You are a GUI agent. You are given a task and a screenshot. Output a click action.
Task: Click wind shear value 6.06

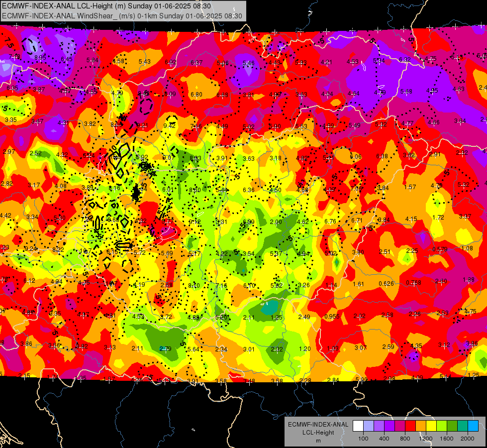(356, 156)
